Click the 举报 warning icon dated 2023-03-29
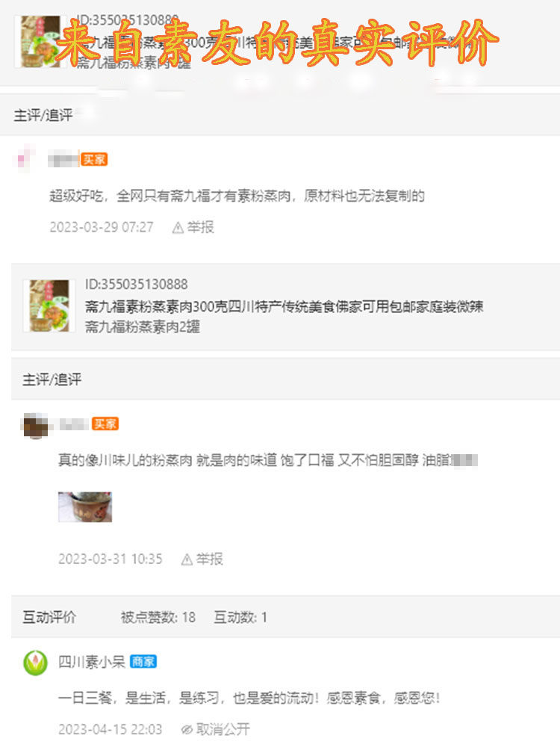The height and width of the screenshot is (747, 560). point(178,228)
